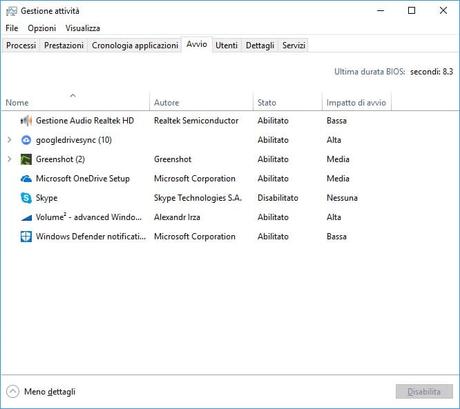
Task: Switch to the Cronologia applicazioni tab
Action: tap(135, 45)
